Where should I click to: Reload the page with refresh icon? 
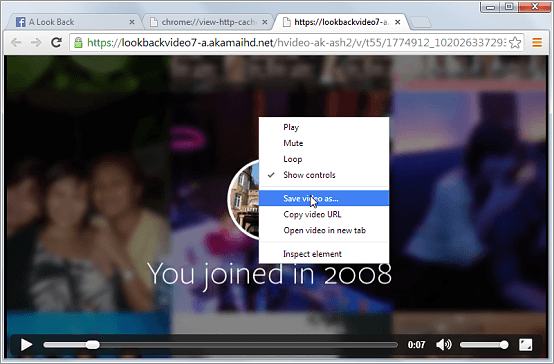pyautogui.click(x=56, y=42)
